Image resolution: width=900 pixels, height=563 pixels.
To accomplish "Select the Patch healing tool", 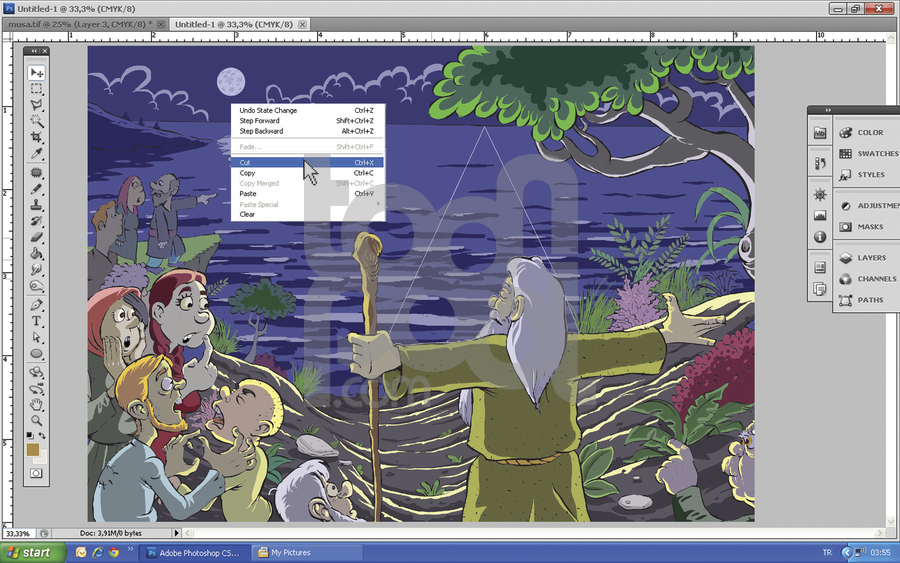I will (36, 173).
